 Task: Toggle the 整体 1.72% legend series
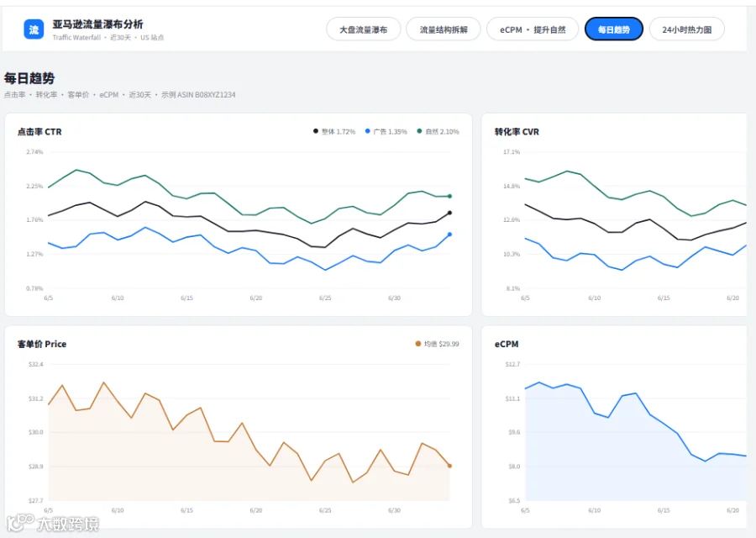pyautogui.click(x=334, y=131)
